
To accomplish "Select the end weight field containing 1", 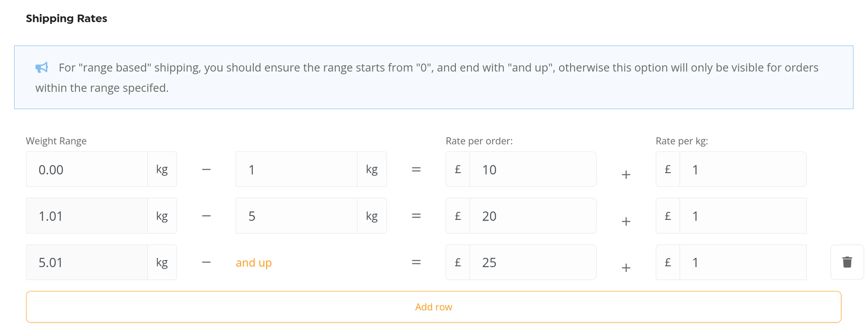I will (x=296, y=169).
